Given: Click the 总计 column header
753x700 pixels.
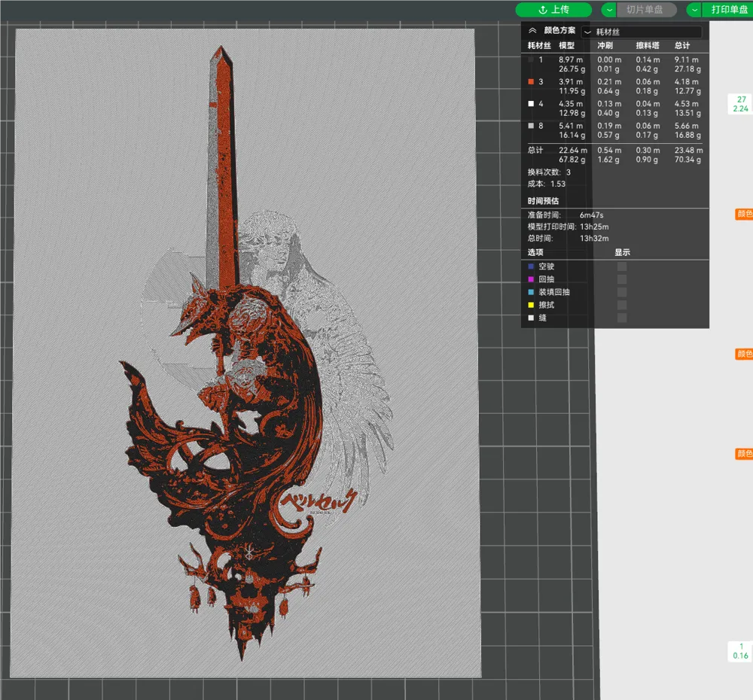Looking at the screenshot, I should 682,46.
